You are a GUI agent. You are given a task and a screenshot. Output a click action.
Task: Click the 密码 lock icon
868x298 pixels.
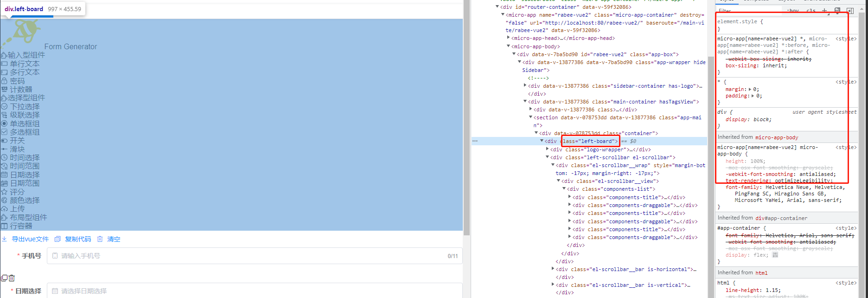pyautogui.click(x=4, y=81)
